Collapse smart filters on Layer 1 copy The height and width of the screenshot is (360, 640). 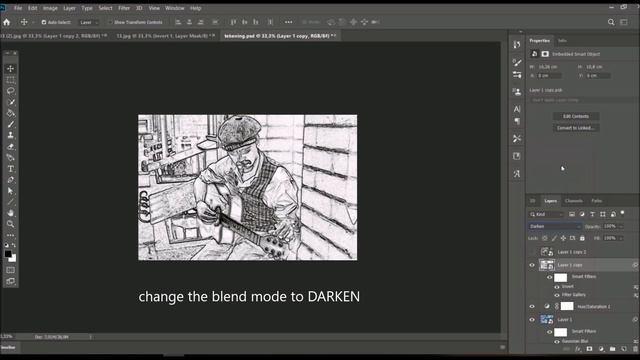(635, 265)
